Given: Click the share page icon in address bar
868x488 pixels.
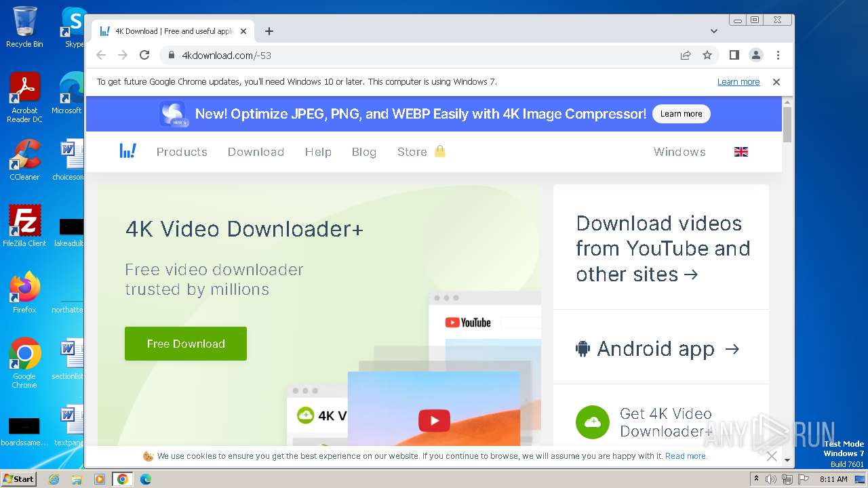Looking at the screenshot, I should 686,55.
